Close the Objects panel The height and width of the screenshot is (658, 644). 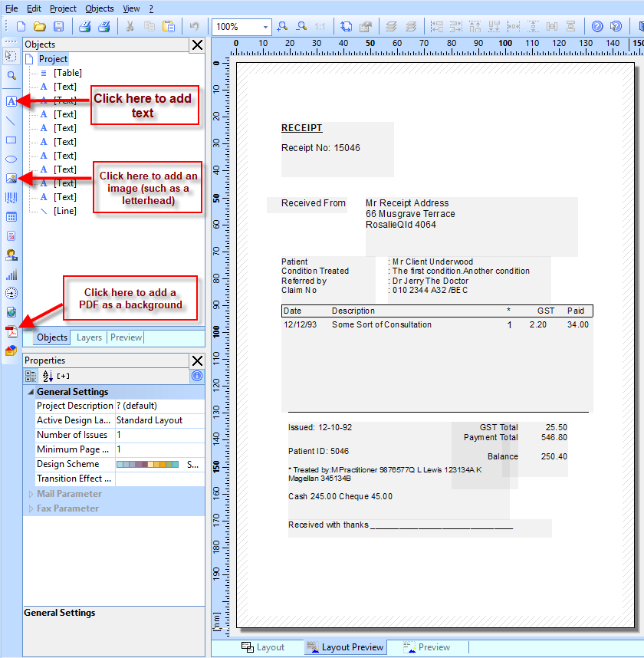[197, 44]
